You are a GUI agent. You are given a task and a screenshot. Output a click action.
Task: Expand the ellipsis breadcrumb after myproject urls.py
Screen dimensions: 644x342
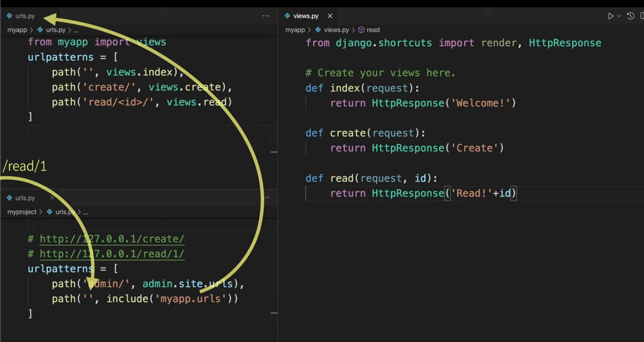pyautogui.click(x=86, y=212)
